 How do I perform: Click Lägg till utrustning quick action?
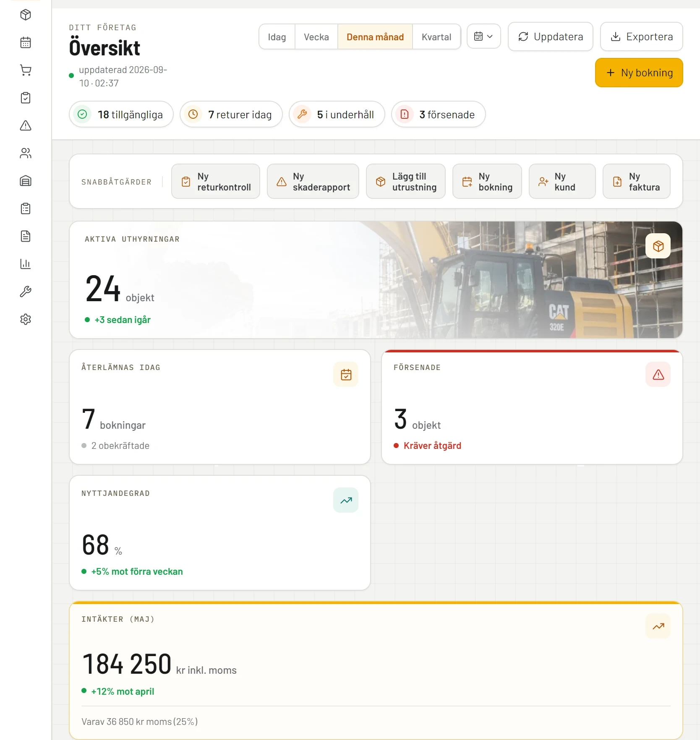click(x=406, y=182)
